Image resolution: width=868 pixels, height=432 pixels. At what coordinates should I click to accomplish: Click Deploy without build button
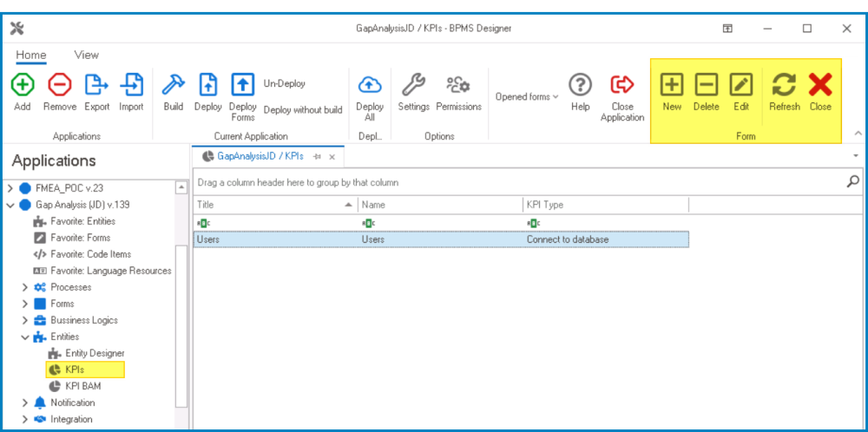[303, 109]
